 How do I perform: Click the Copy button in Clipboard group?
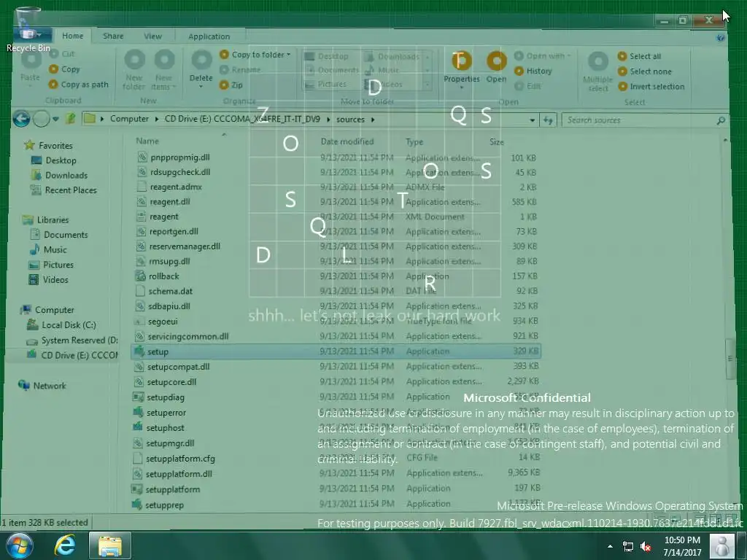coord(65,69)
